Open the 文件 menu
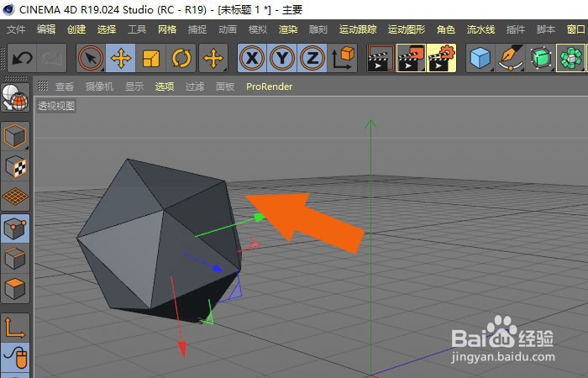Screen dimensions: 588x378 [16, 29]
